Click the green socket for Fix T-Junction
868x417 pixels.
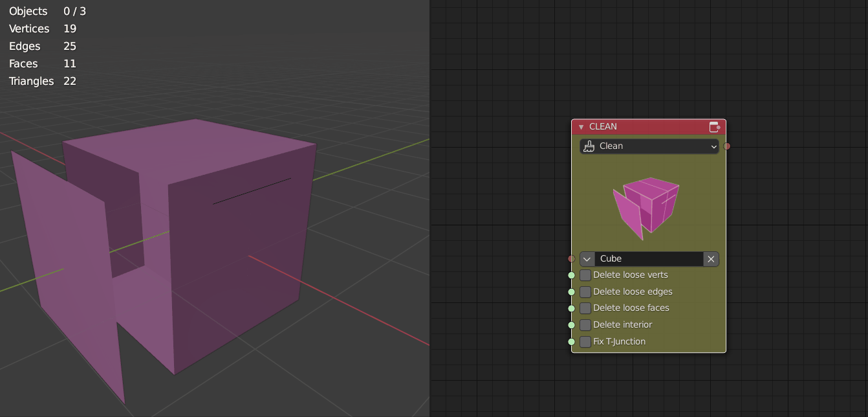(571, 342)
